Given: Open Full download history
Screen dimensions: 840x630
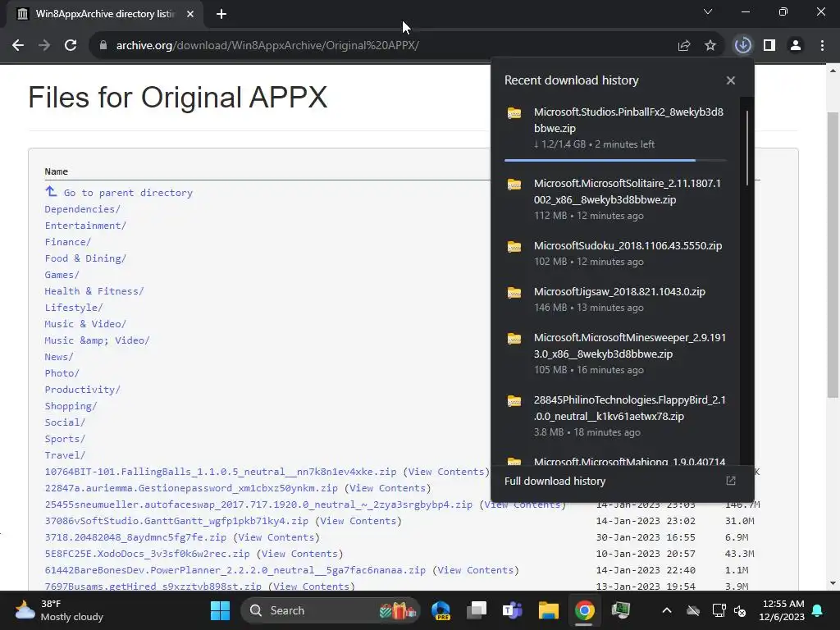Looking at the screenshot, I should [x=555, y=481].
